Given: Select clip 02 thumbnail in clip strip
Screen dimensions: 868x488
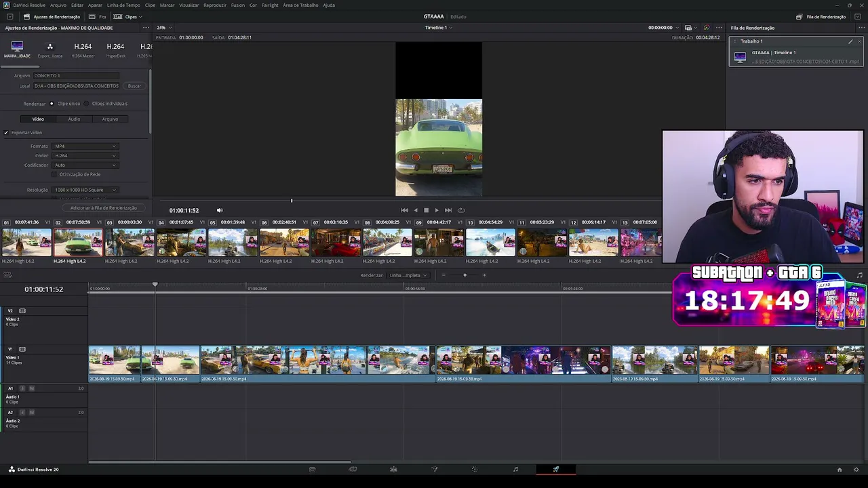Looking at the screenshot, I should pyautogui.click(x=78, y=243).
